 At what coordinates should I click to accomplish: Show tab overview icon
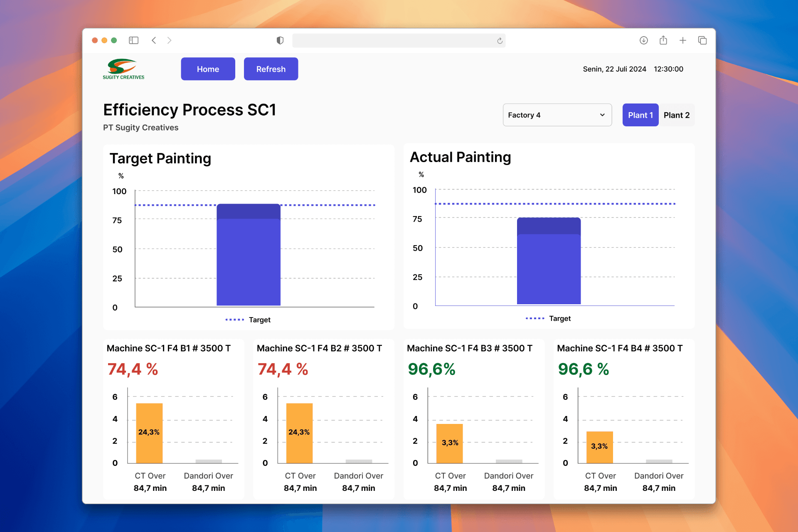coord(702,40)
